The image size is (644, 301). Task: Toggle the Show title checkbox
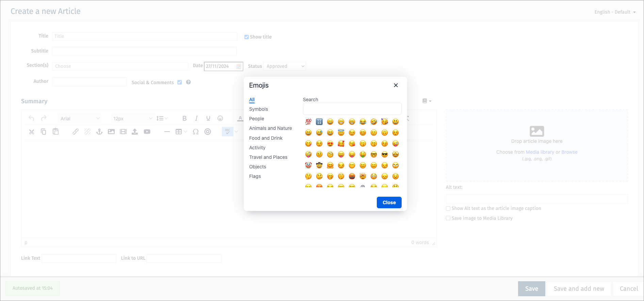click(x=246, y=37)
